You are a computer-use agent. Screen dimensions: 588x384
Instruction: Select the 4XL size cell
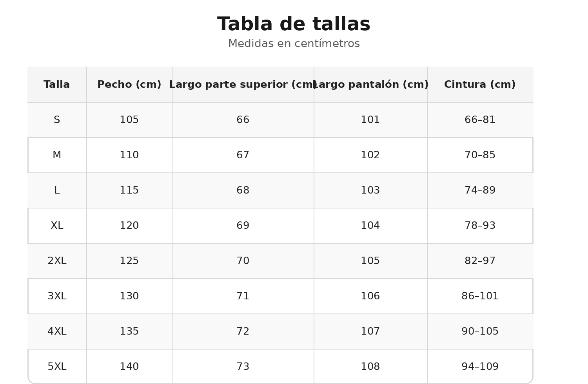57,331
